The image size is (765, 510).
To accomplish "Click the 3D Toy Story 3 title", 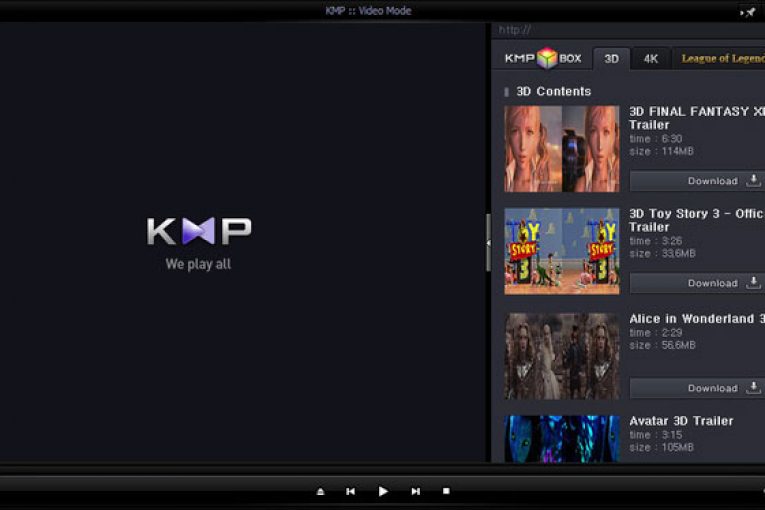I will [697, 220].
